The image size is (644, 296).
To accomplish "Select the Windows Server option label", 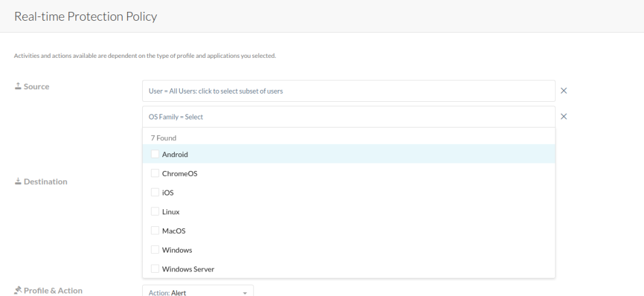I will click(x=188, y=269).
